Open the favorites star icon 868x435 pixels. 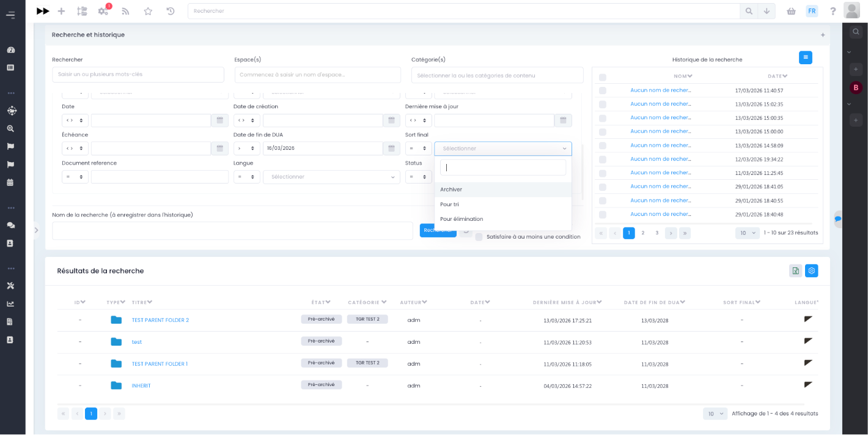148,11
